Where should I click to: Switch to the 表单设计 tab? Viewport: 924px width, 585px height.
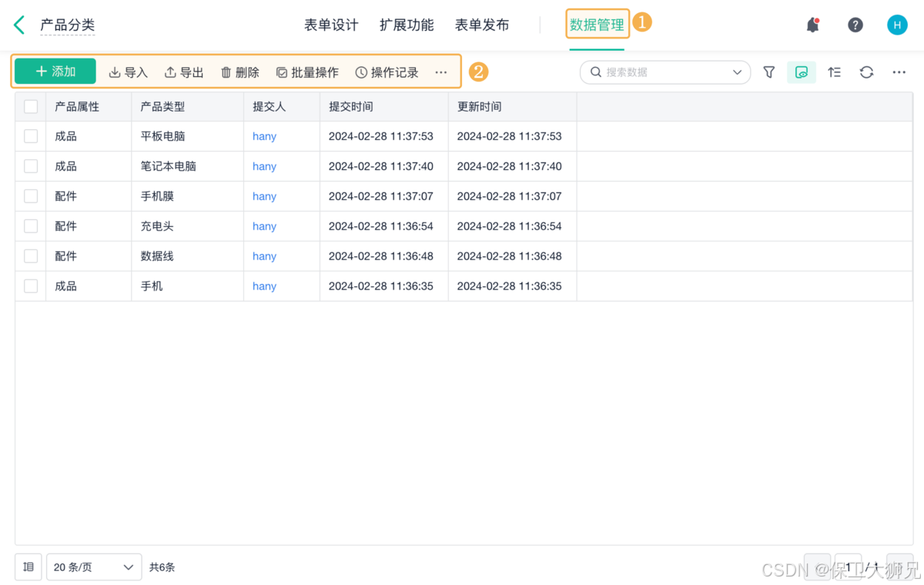331,25
